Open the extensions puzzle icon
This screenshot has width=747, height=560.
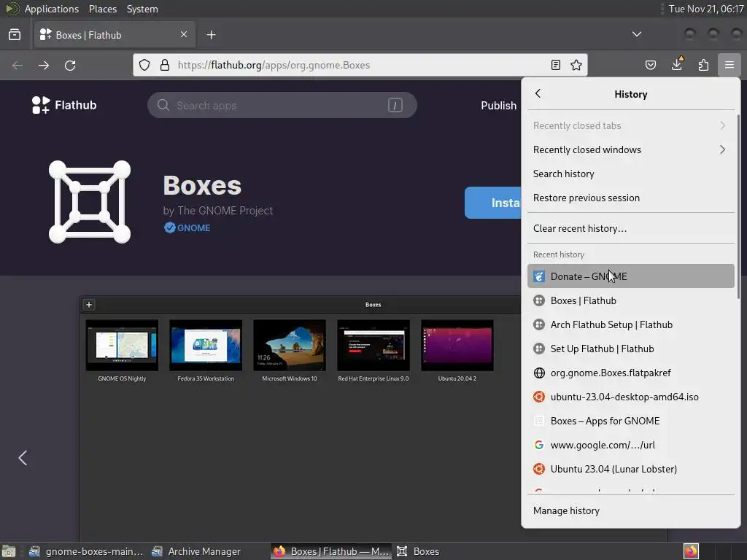704,65
